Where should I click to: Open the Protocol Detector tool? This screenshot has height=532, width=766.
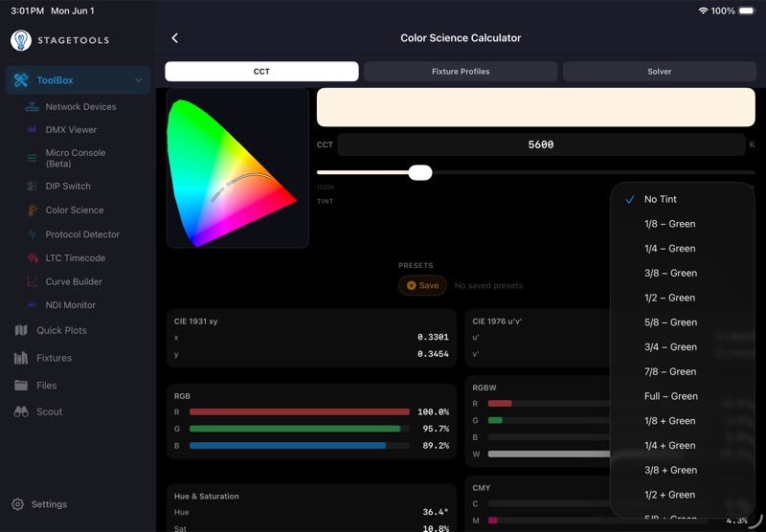pyautogui.click(x=79, y=234)
